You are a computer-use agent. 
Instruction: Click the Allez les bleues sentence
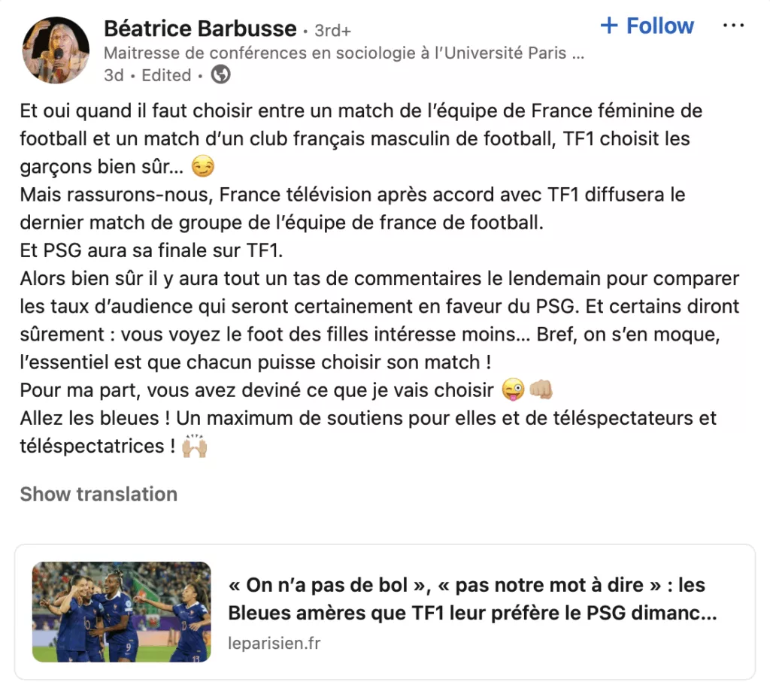point(368,432)
